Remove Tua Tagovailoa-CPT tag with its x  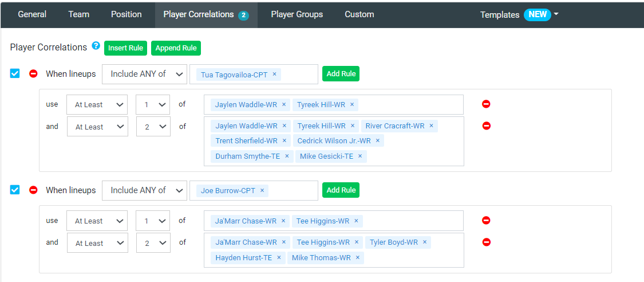(x=274, y=75)
